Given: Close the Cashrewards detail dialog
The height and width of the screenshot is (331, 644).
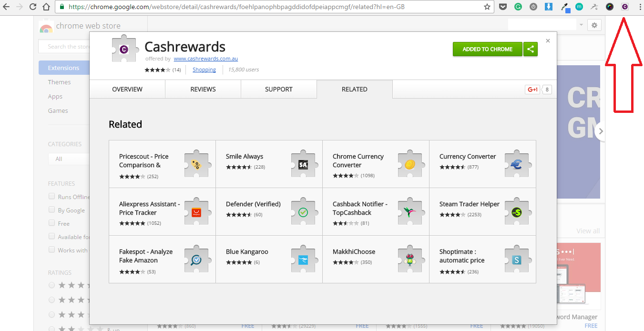Looking at the screenshot, I should [x=548, y=41].
